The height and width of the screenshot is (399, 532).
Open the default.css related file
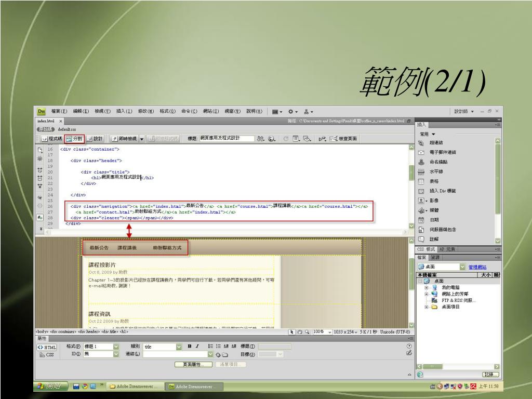67,129
